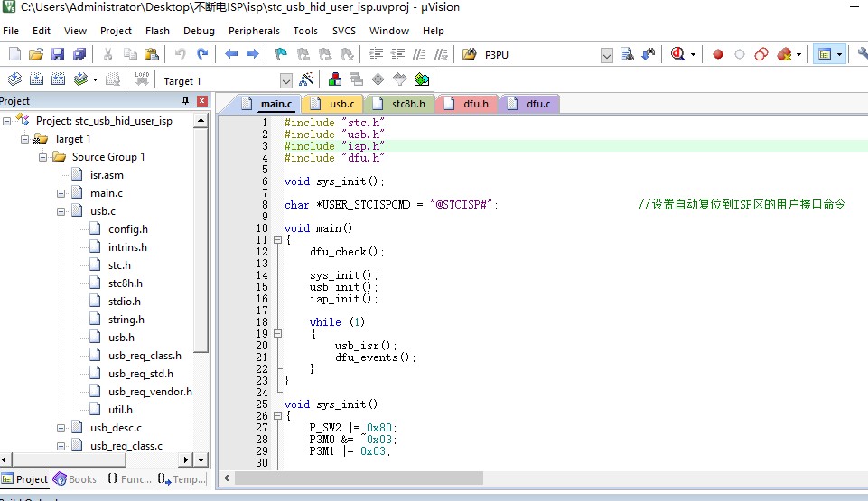868x501 pixels.
Task: Open Manage Project Items icon
Action: [x=335, y=79]
